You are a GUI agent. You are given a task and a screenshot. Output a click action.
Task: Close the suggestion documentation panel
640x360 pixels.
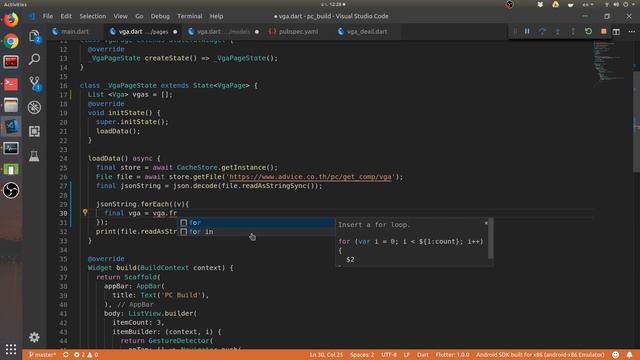[x=486, y=223]
